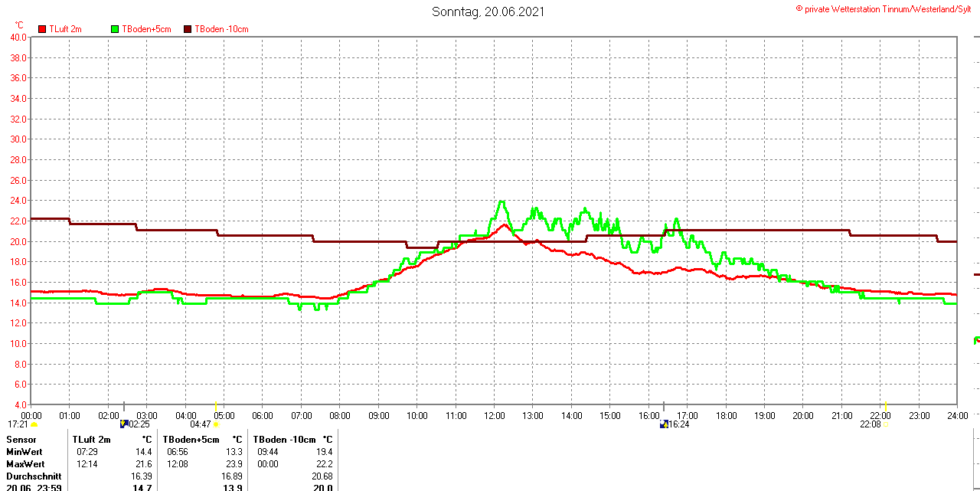Click the moonset icon at 02:25
The width and height of the screenshot is (980, 491).
coord(124,424)
